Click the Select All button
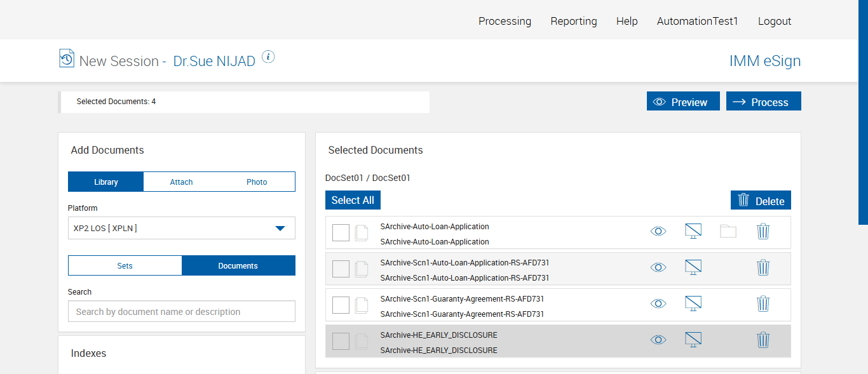This screenshot has width=868, height=374. (x=353, y=201)
